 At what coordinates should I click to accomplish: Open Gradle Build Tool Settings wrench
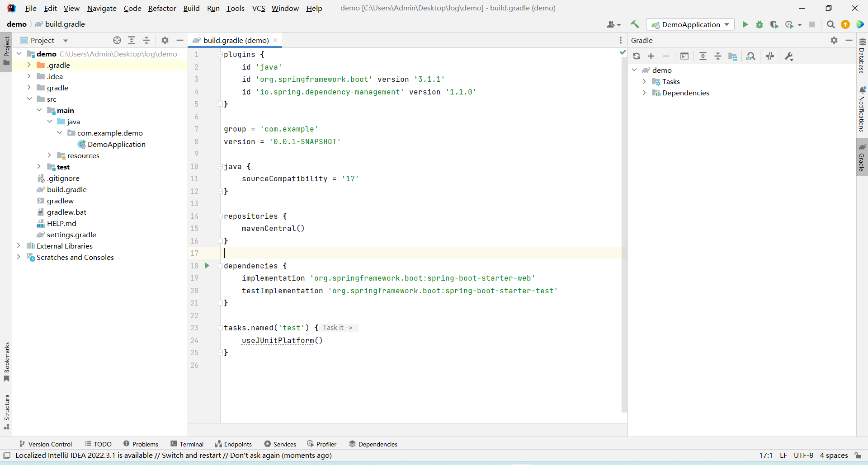point(789,56)
